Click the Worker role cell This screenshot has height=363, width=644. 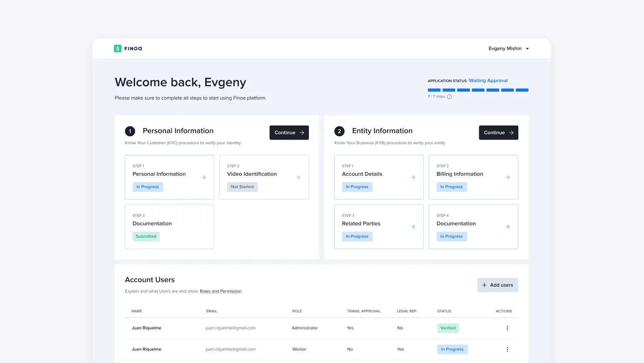[299, 349]
